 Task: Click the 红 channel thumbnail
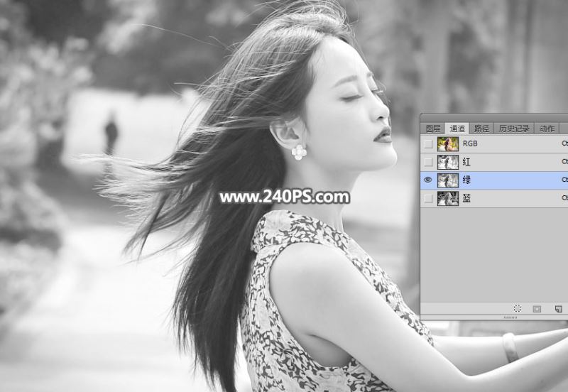[x=448, y=162]
